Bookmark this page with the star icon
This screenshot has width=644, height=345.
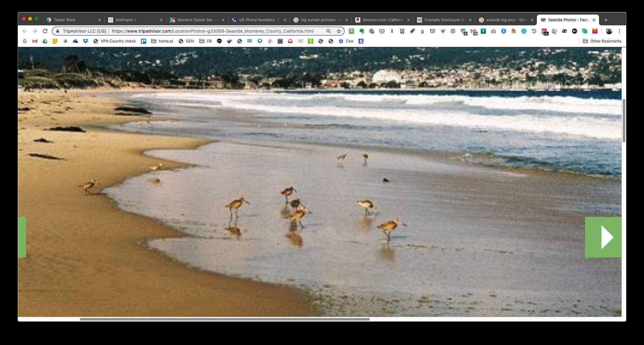click(339, 31)
